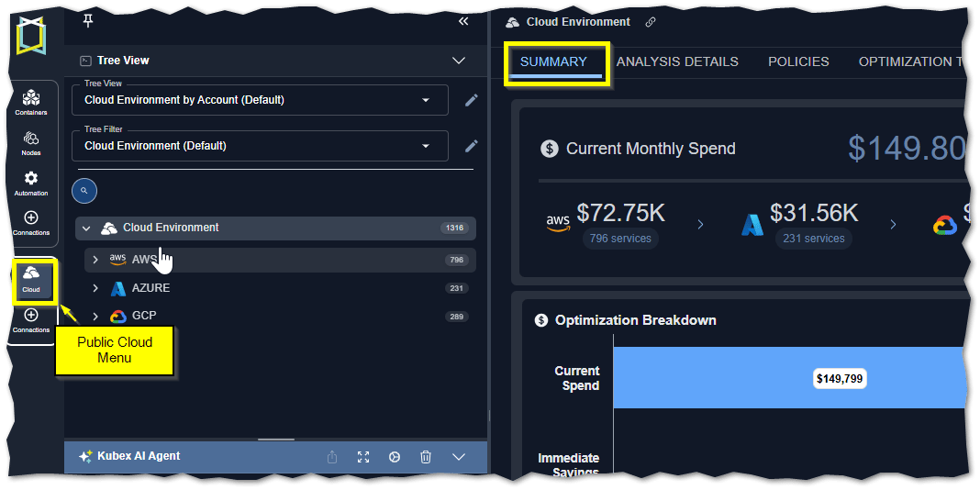Viewport: 980px width, 490px height.
Task: Click the panel resize handle above AI Agent
Action: [275, 440]
